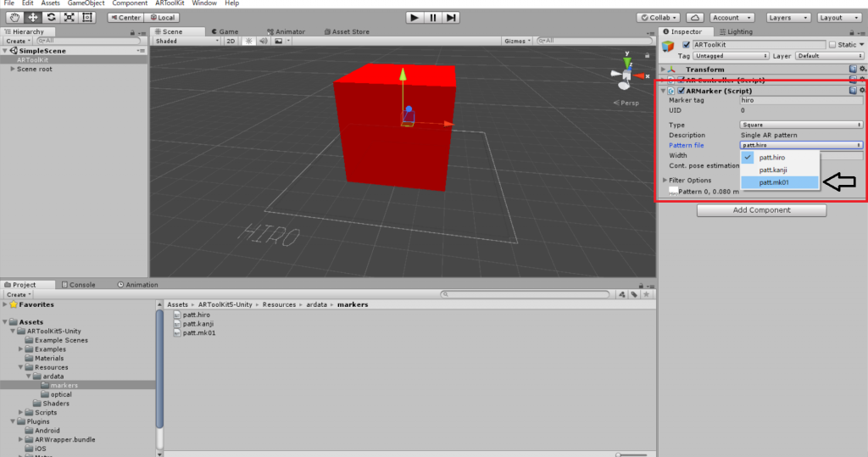This screenshot has height=457, width=868.
Task: Click the Add Component button
Action: coord(761,210)
